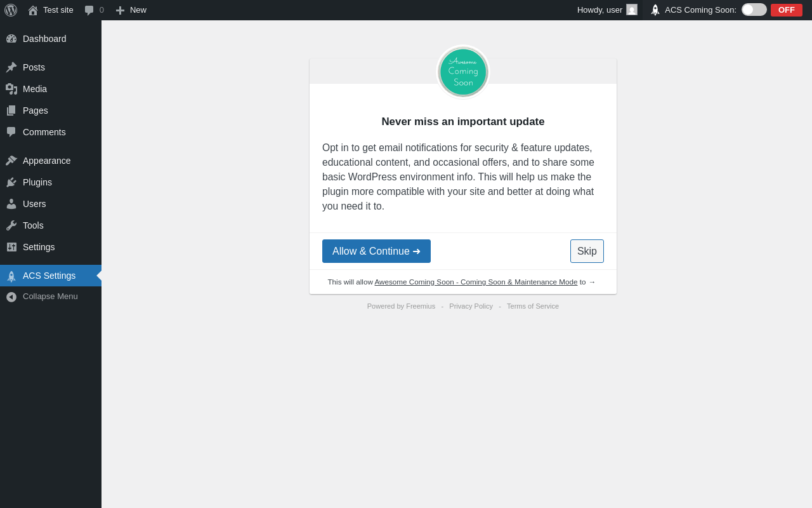Open Comments in the sidebar
The image size is (812, 508).
click(51, 132)
